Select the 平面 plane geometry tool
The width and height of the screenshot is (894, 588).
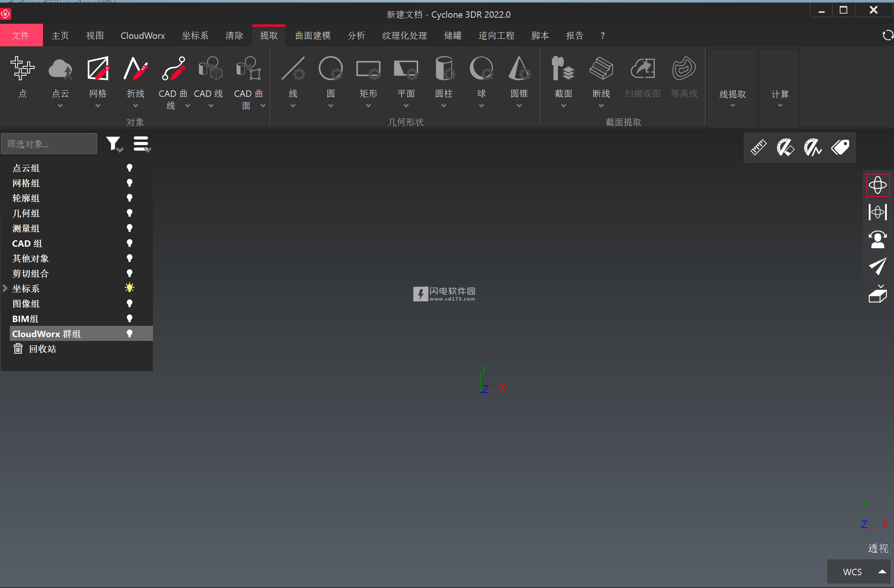coord(406,69)
